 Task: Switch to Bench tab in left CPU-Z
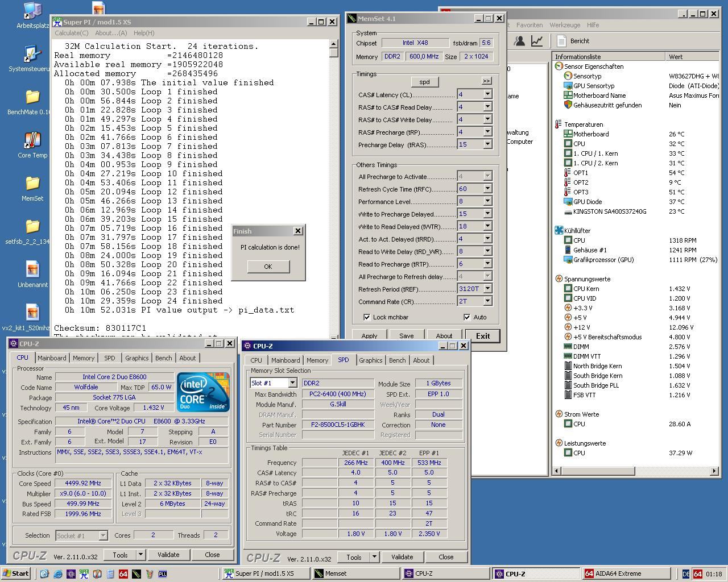point(163,358)
